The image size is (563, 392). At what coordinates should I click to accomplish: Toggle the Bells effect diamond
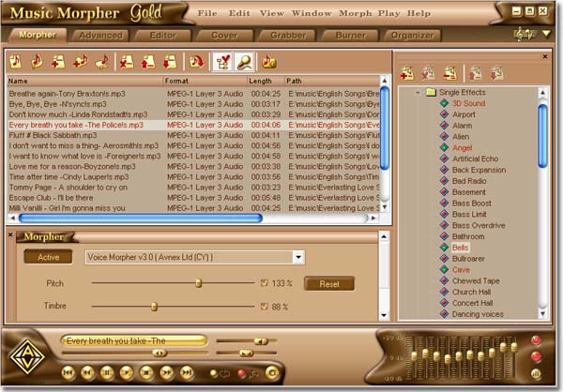445,248
